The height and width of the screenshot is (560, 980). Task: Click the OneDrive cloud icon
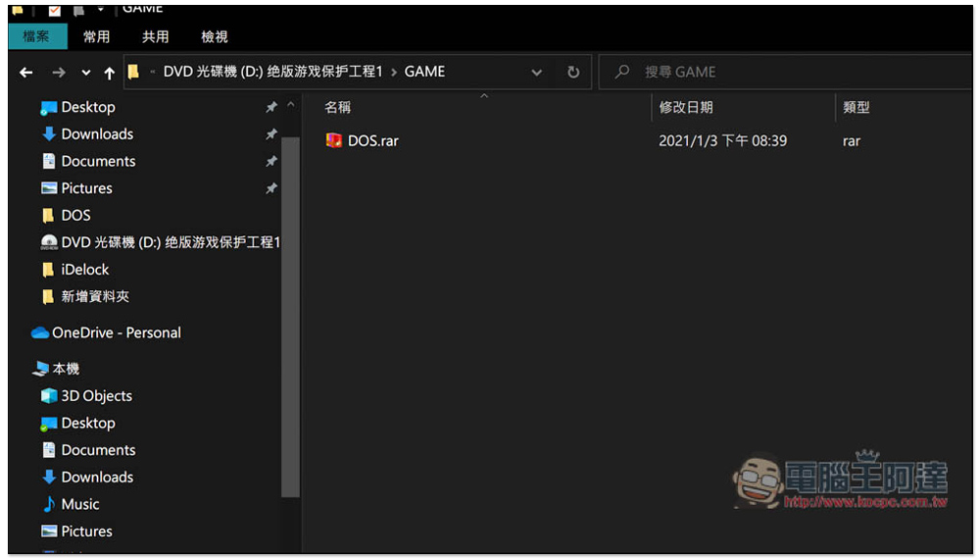tap(40, 332)
